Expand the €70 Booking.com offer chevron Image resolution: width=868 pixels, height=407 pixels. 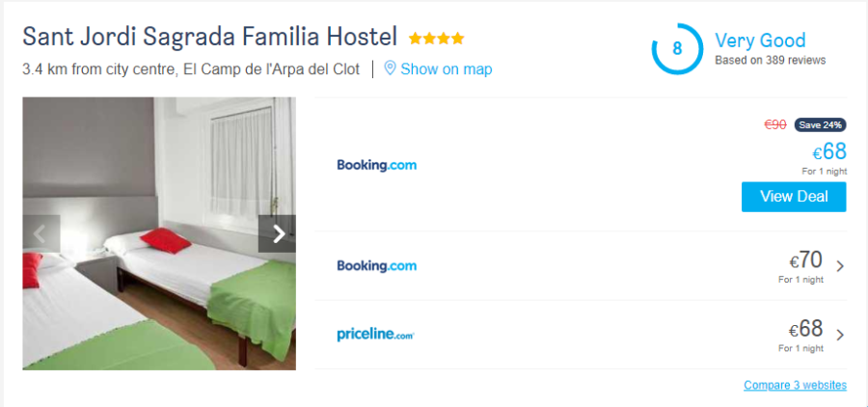click(840, 266)
